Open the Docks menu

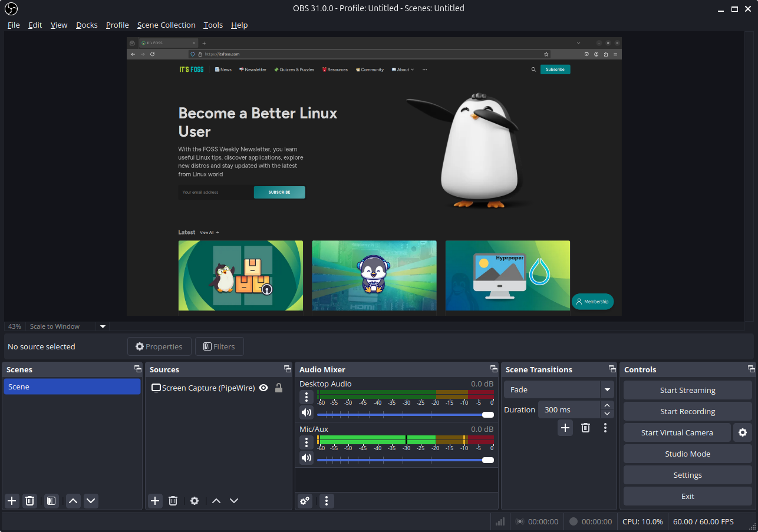click(x=87, y=25)
